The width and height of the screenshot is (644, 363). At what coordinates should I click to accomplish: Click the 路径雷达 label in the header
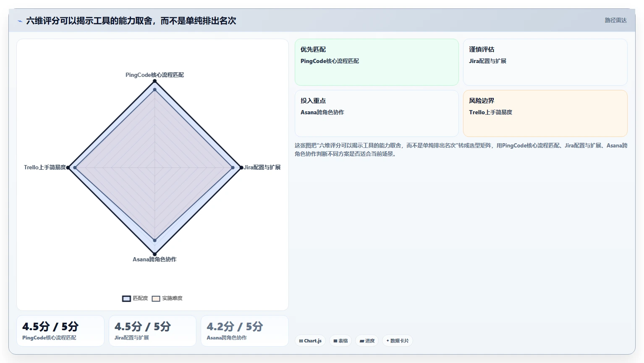(615, 20)
